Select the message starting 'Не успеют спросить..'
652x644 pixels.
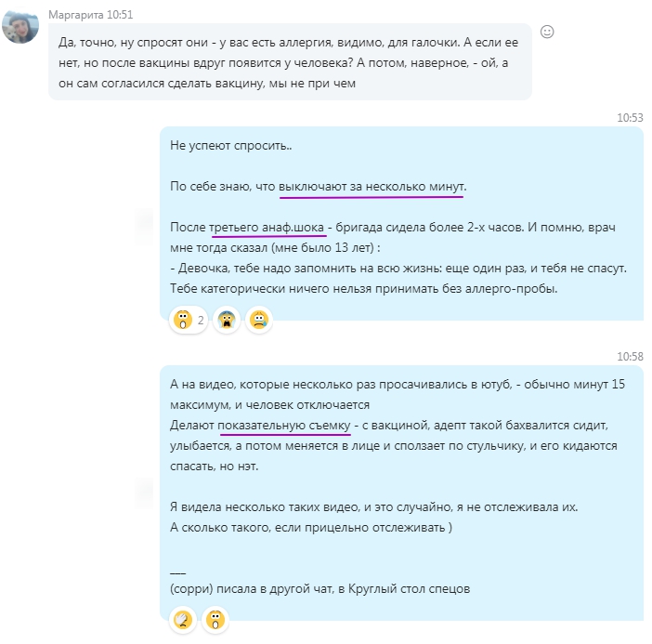click(401, 223)
